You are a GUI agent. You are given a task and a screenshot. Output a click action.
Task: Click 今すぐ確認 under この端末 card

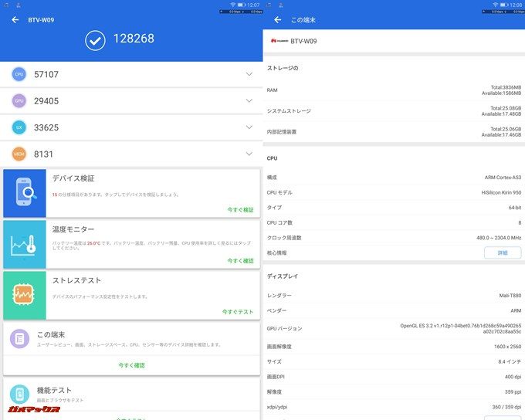point(131,364)
